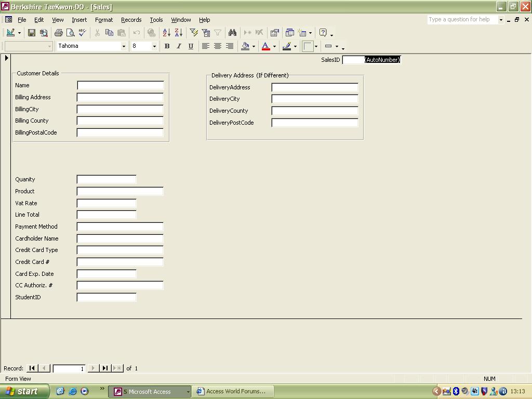Apply the Fill/Back Color paint bucket
Screen dimensions: 532x399
click(x=245, y=46)
